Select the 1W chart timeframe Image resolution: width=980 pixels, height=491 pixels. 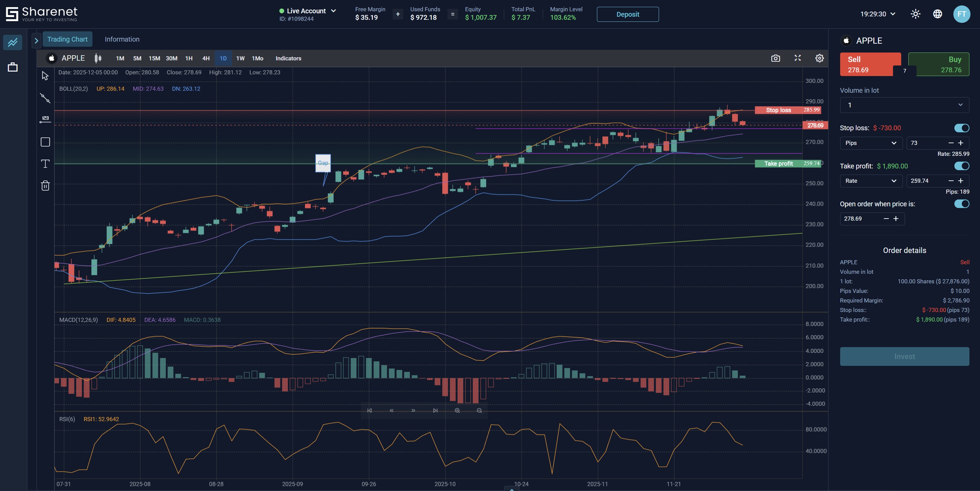click(240, 58)
